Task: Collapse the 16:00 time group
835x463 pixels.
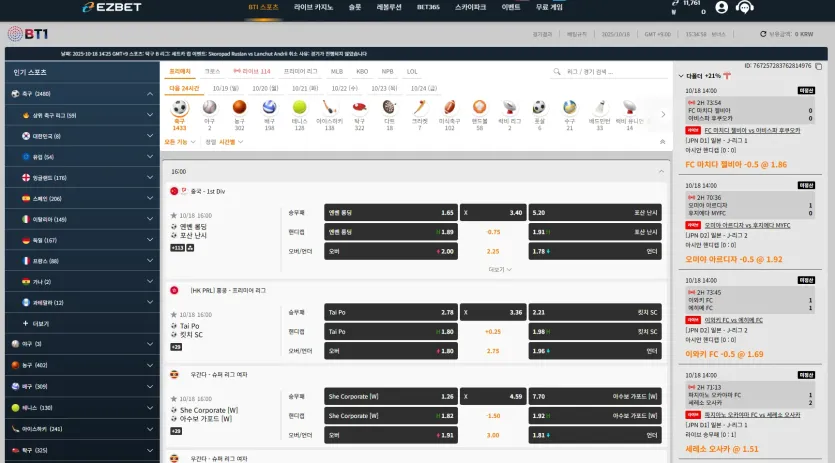Action: tap(661, 172)
